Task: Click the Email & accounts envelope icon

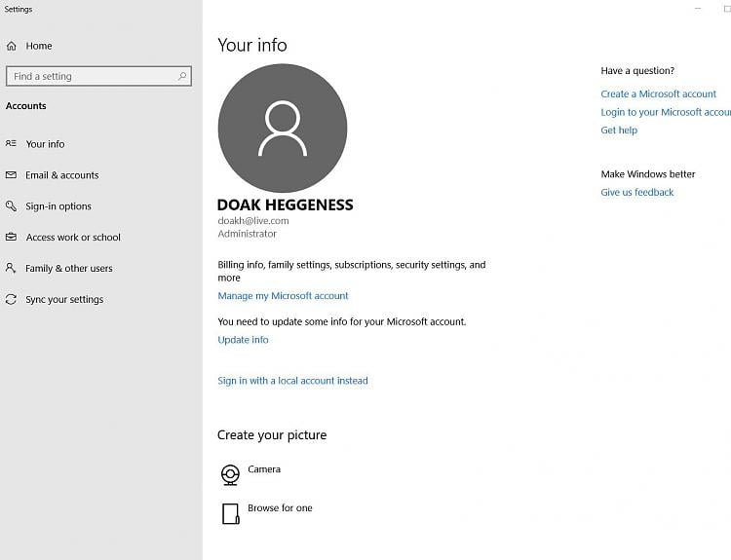Action: (x=11, y=175)
